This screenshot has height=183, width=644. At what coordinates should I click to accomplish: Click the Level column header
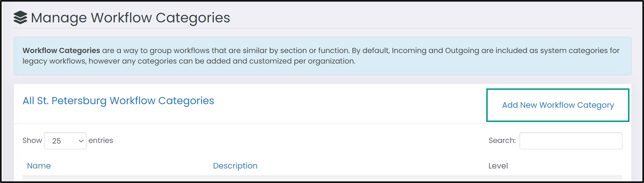pyautogui.click(x=498, y=166)
